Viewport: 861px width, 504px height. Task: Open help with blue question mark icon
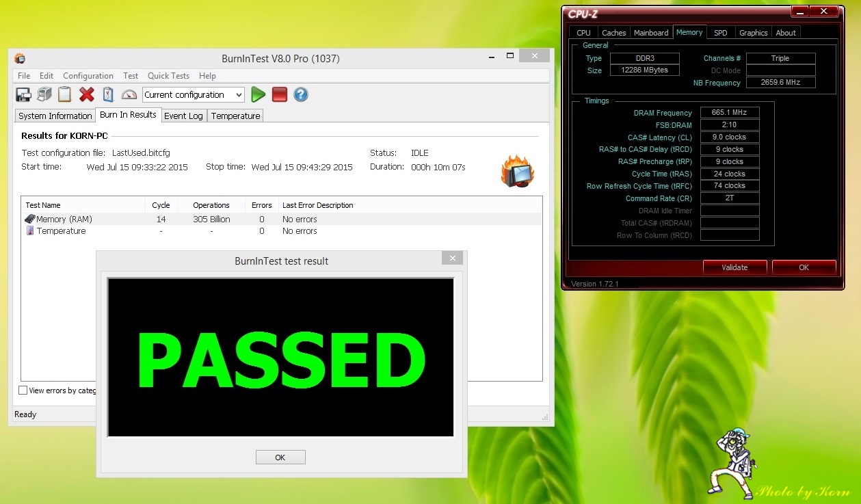click(301, 94)
